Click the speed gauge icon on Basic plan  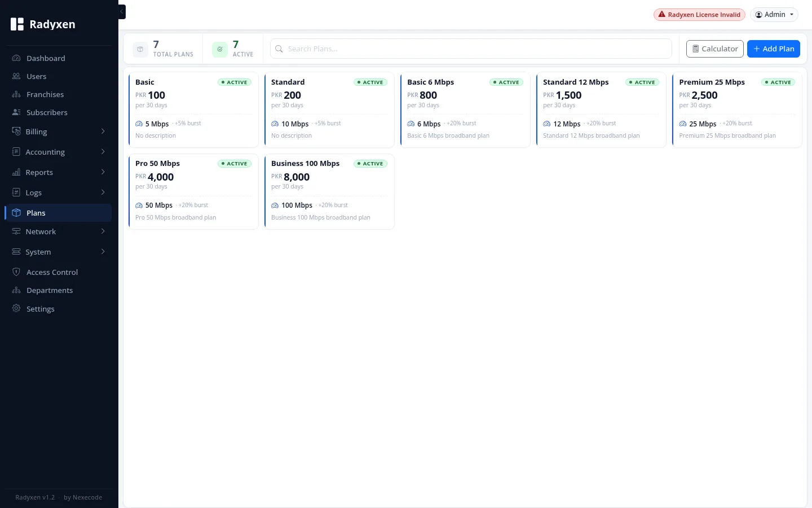click(x=139, y=124)
